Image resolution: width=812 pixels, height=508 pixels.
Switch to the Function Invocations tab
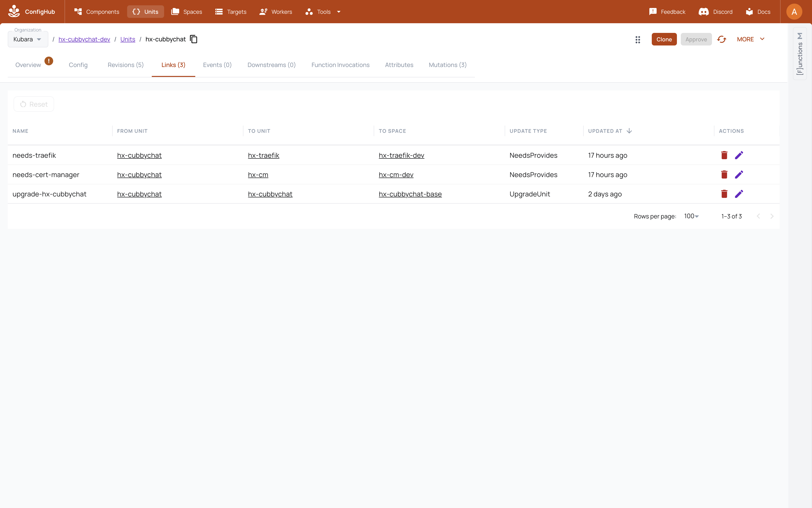coord(340,65)
